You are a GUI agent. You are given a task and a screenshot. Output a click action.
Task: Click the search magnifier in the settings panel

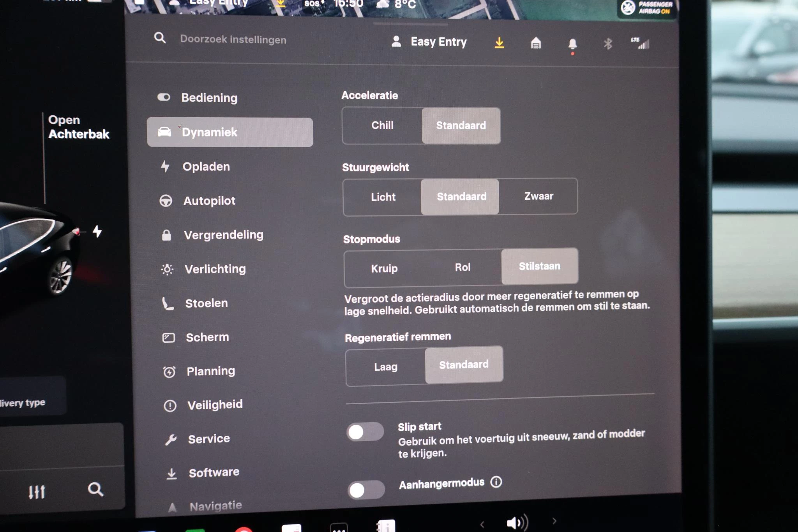pos(159,38)
